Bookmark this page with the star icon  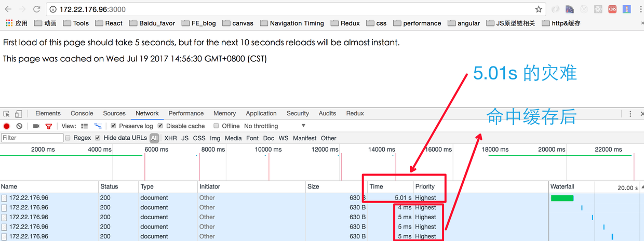(x=539, y=9)
